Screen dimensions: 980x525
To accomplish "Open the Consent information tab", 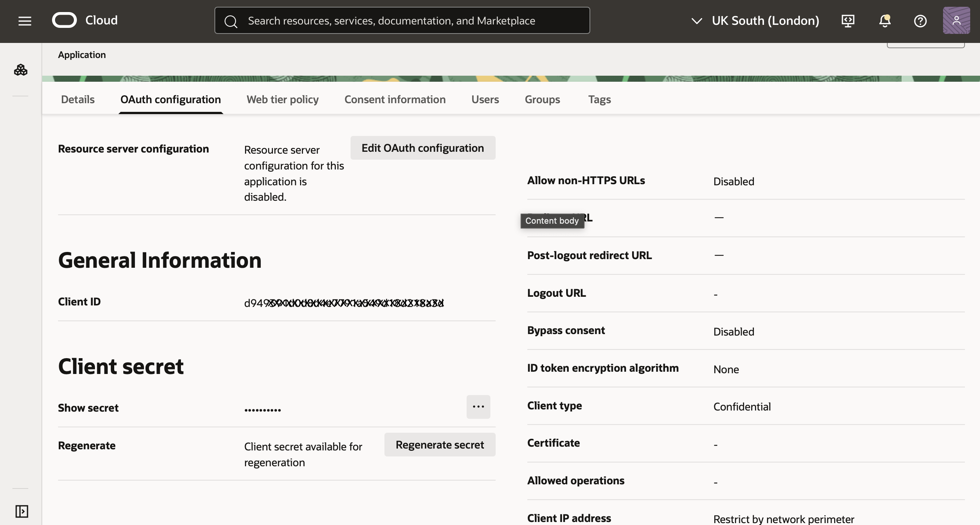I will [x=395, y=99].
